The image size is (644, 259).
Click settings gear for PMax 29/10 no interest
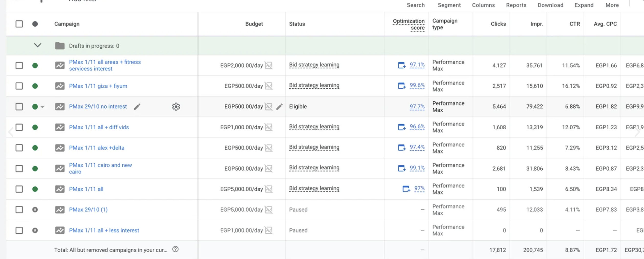pos(176,106)
